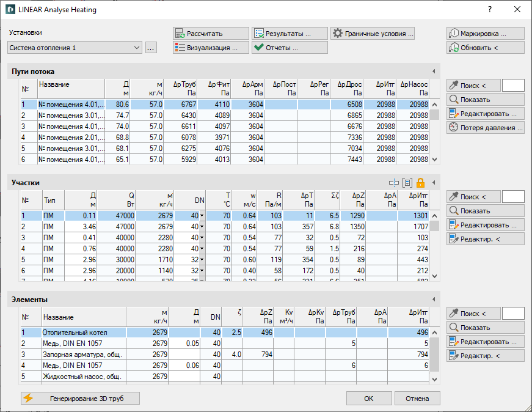
Task: Confirm with the ОК button
Action: tap(369, 399)
